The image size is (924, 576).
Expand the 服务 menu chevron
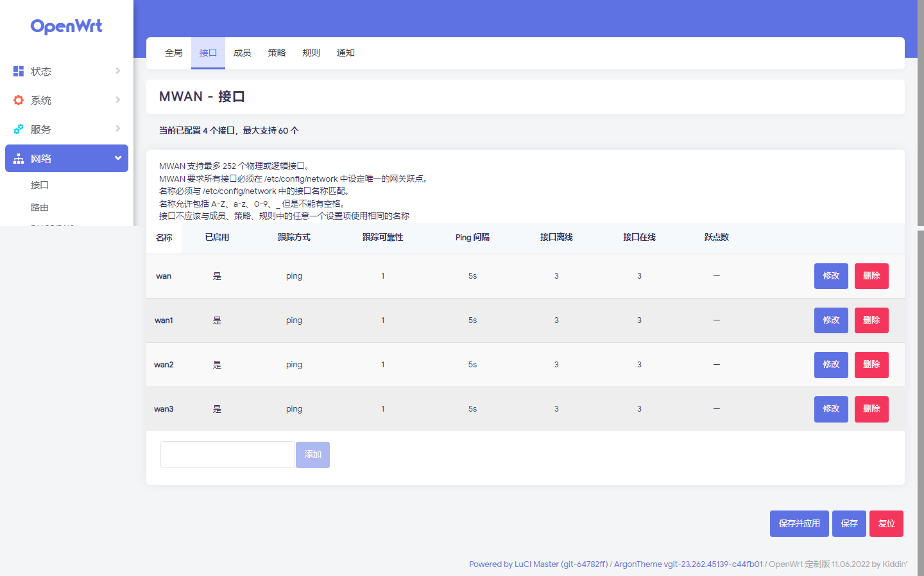coord(118,128)
